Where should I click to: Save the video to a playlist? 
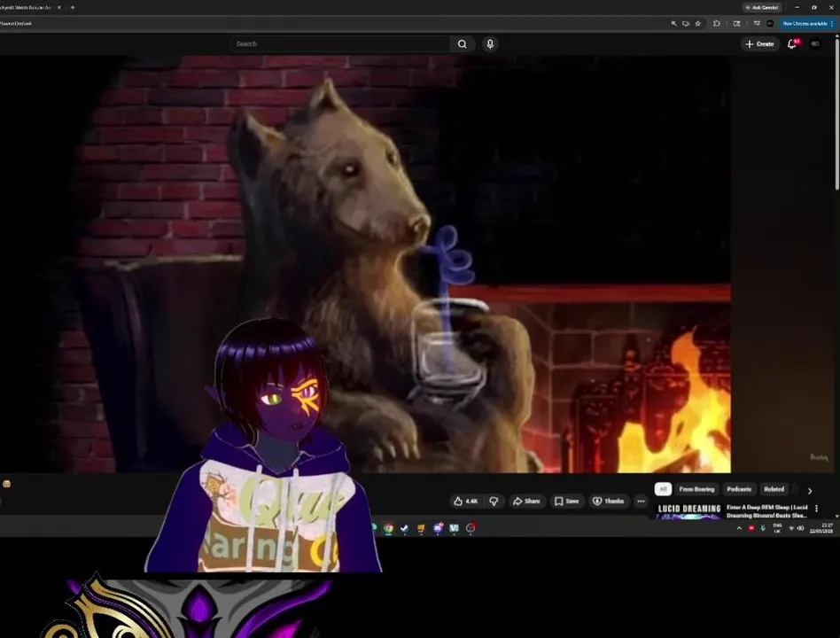pyautogui.click(x=566, y=502)
